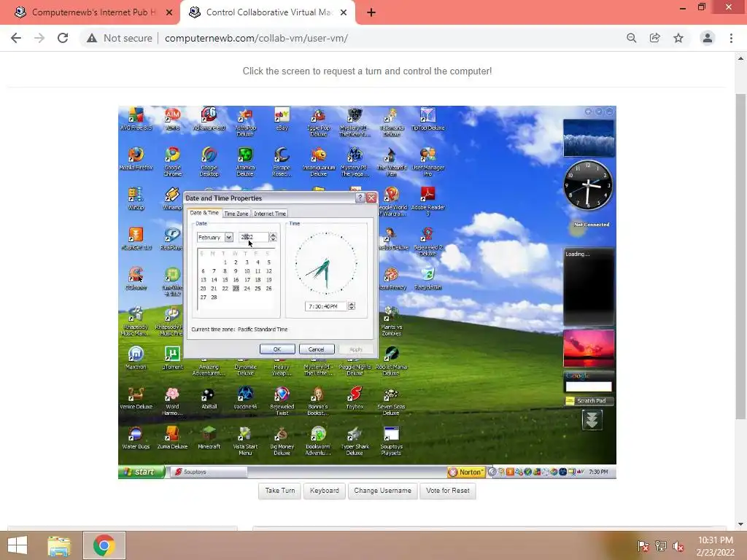Click the Norton tray button
This screenshot has width=747, height=560.
point(466,472)
